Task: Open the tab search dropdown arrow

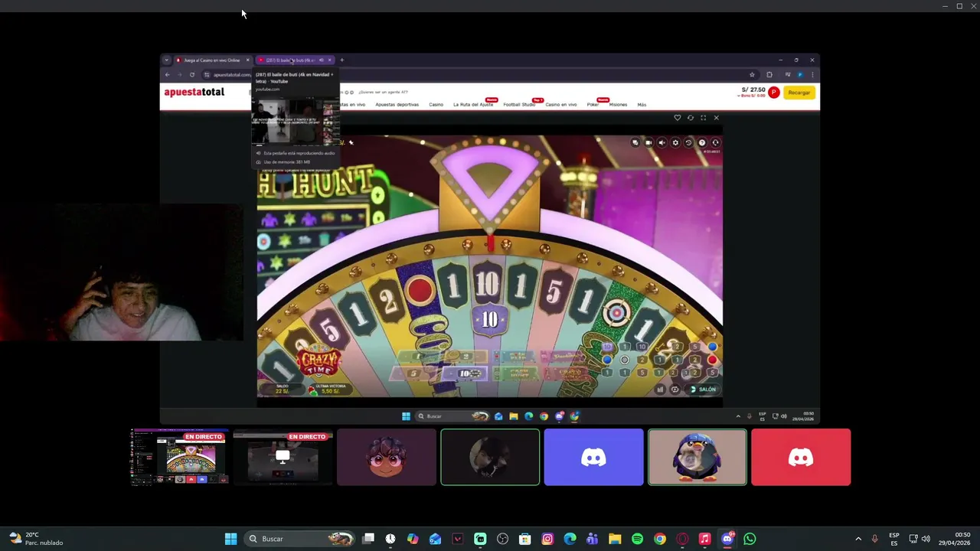Action: click(x=166, y=60)
